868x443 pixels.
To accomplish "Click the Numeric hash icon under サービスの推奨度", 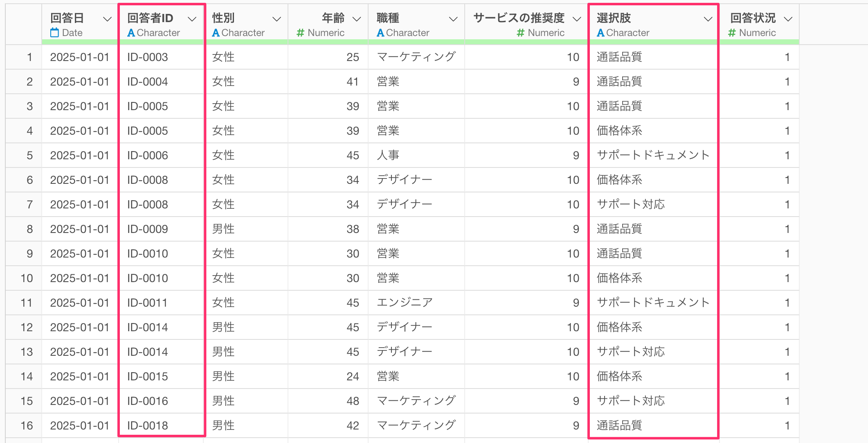I will (x=521, y=33).
